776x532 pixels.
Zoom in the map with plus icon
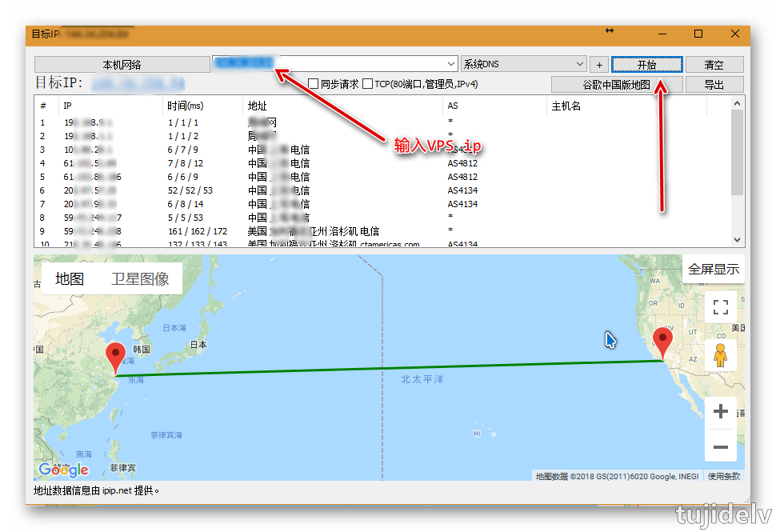pyautogui.click(x=720, y=412)
